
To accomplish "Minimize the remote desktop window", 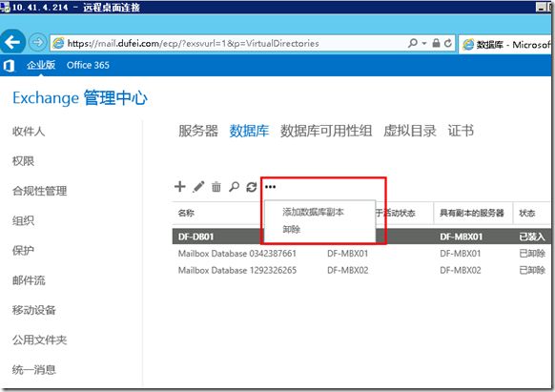I will tap(541, 7).
